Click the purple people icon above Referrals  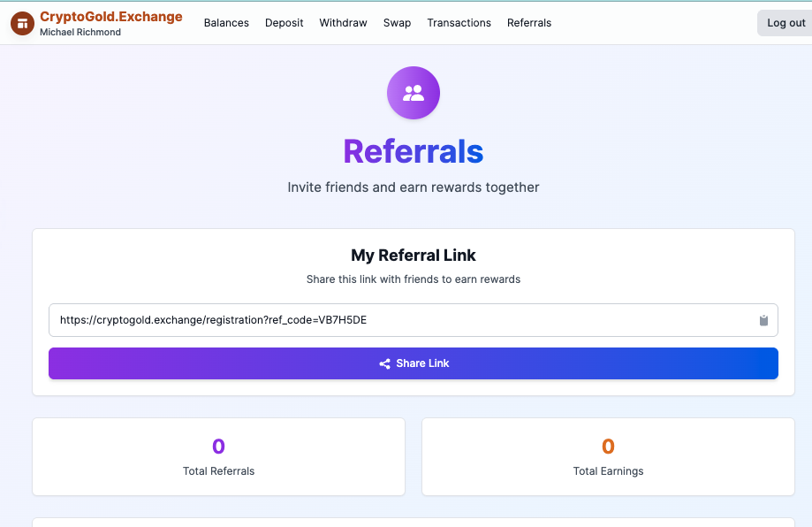[x=414, y=93]
